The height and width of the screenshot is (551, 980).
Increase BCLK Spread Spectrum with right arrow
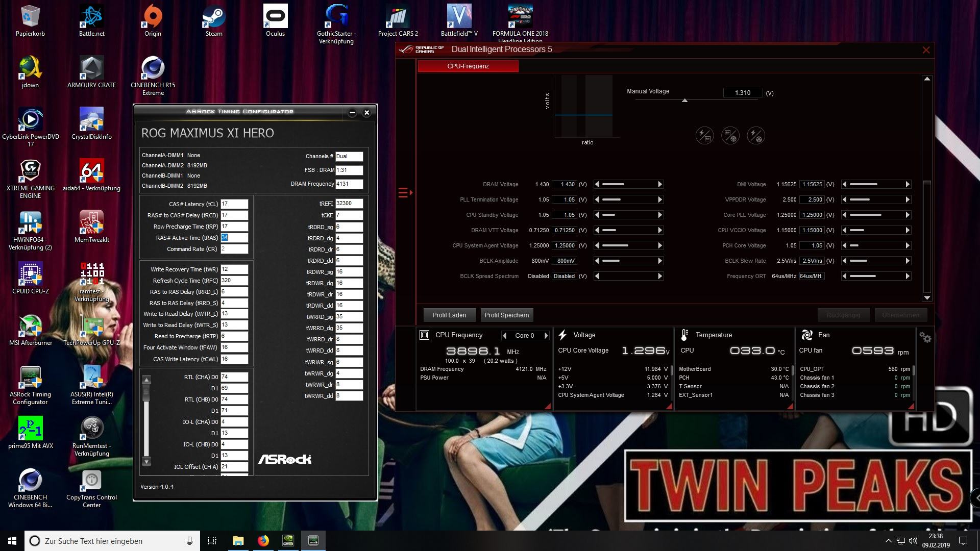tap(660, 276)
